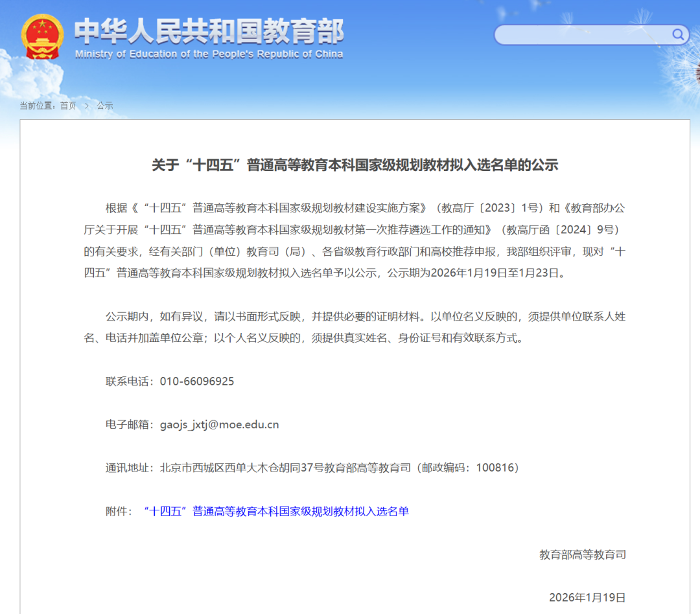Click the phone number 010-66096925
This screenshot has height=614, width=700.
tap(197, 381)
